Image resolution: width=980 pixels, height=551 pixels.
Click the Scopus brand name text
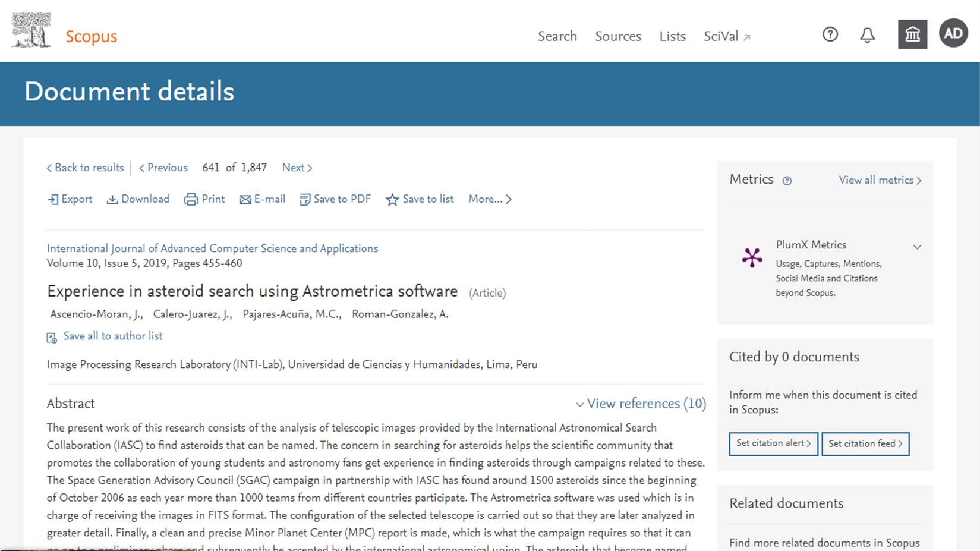pos(91,36)
